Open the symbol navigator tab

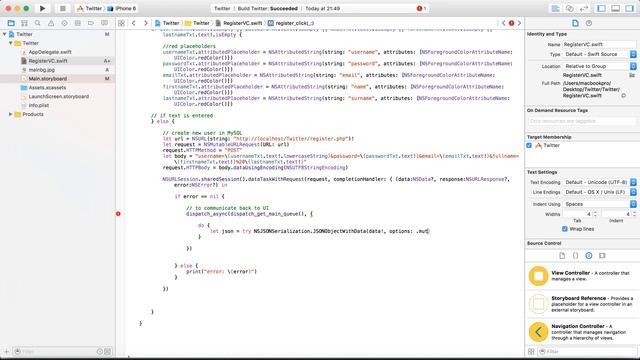(24, 23)
